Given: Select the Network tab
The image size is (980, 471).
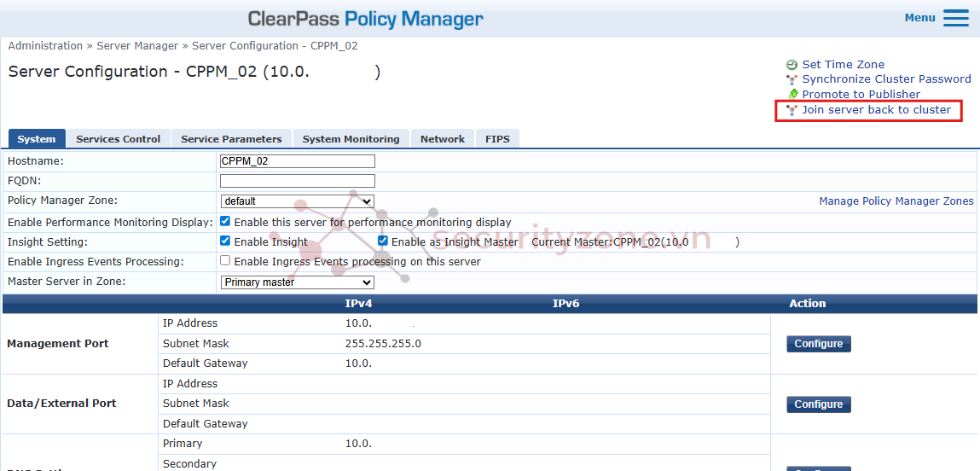Looking at the screenshot, I should coord(442,139).
